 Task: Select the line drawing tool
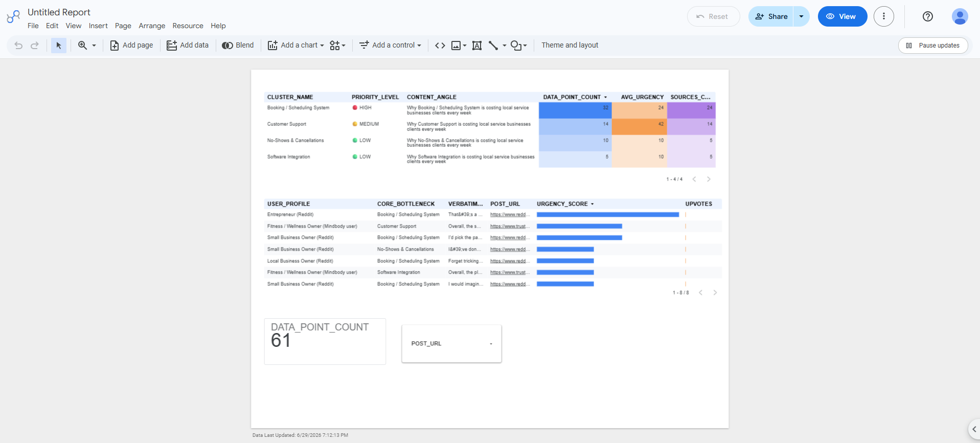point(493,46)
